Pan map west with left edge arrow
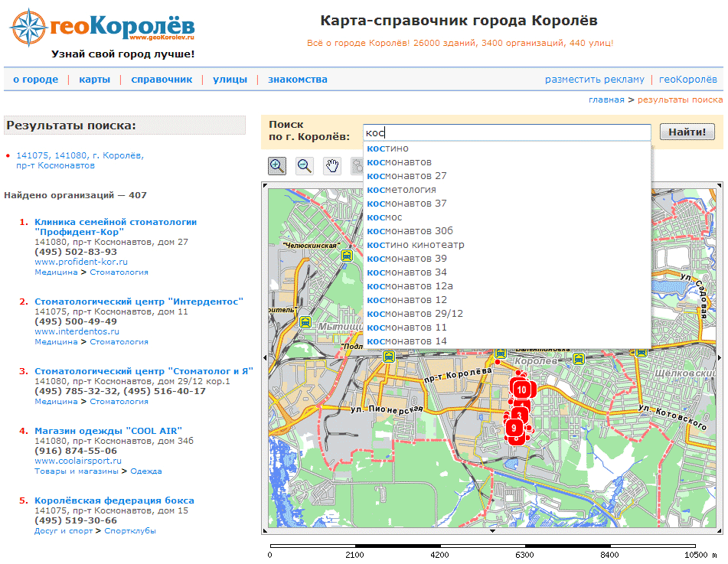 [x=265, y=358]
